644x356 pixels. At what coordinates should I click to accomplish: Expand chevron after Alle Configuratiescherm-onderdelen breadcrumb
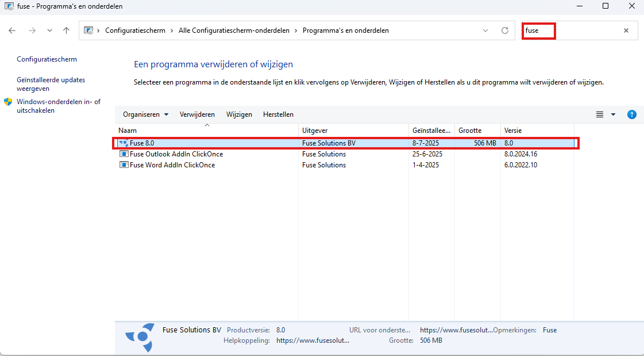pyautogui.click(x=296, y=30)
